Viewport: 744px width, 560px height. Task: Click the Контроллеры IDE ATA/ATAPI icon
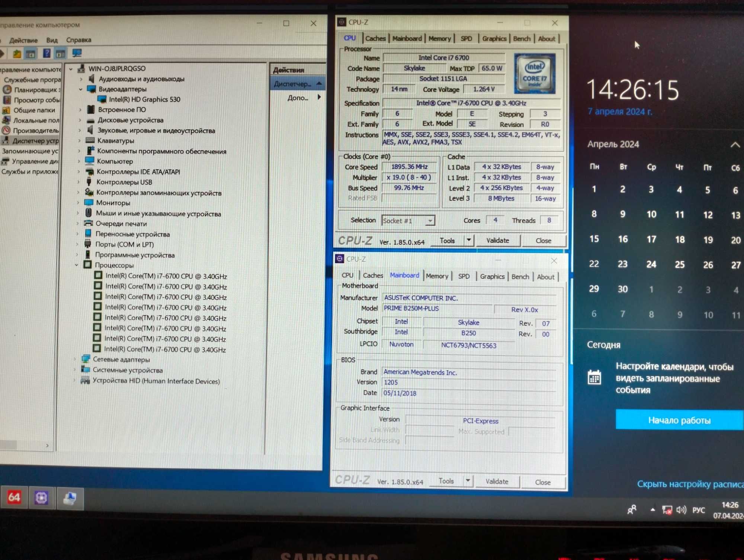point(89,171)
